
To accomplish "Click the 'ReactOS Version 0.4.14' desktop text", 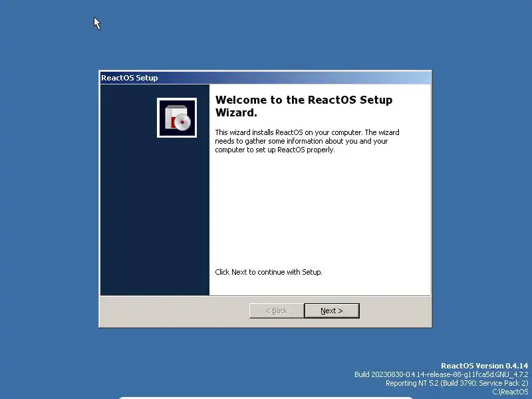I will click(x=485, y=366).
